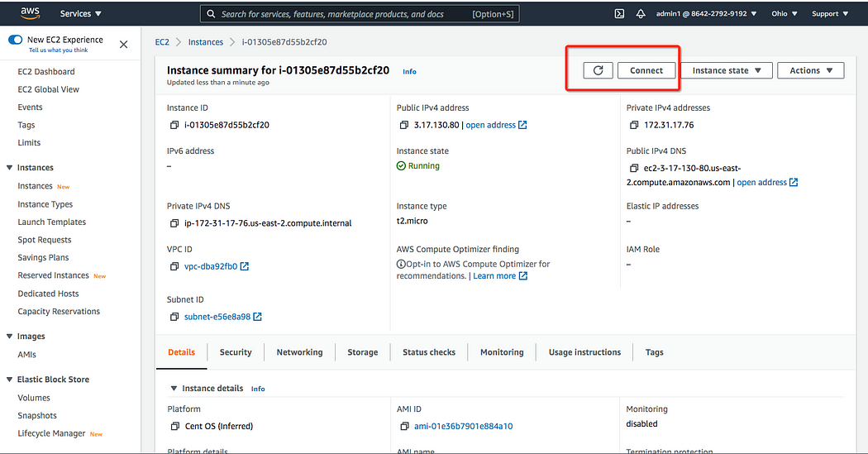Click Info link beside Instance summary
868x454 pixels.
point(409,71)
